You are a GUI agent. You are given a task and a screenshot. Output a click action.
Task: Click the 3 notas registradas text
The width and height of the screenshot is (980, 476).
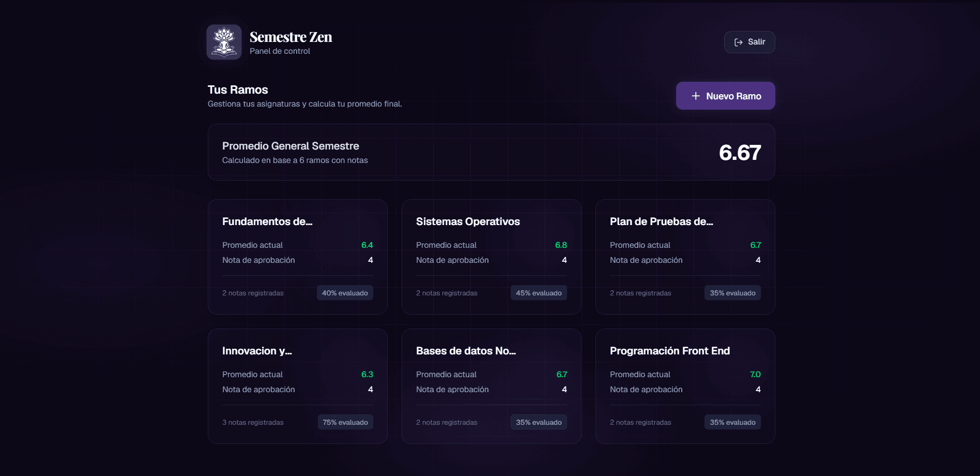253,423
